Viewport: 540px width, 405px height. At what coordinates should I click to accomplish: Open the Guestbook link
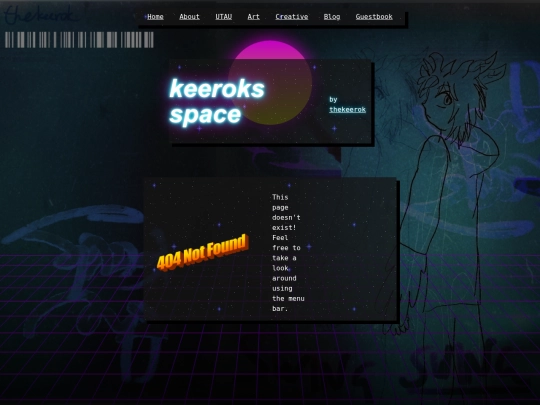374,17
